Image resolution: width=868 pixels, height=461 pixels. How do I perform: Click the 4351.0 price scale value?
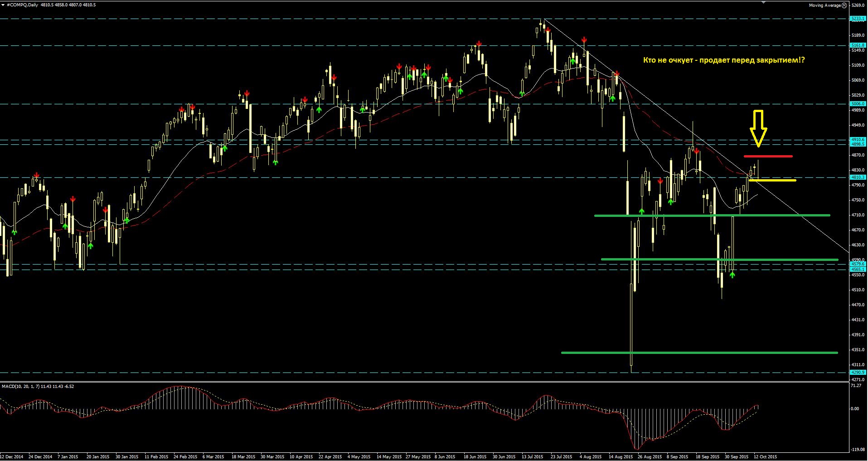coord(858,349)
